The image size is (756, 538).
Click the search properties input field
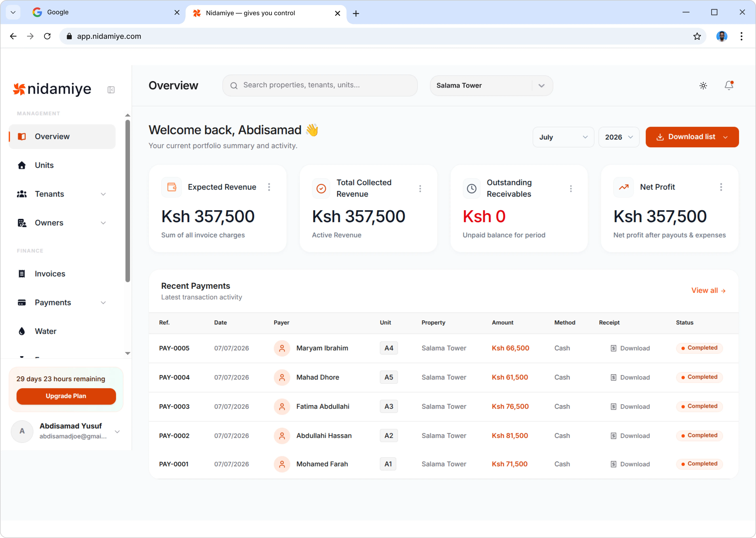click(320, 85)
